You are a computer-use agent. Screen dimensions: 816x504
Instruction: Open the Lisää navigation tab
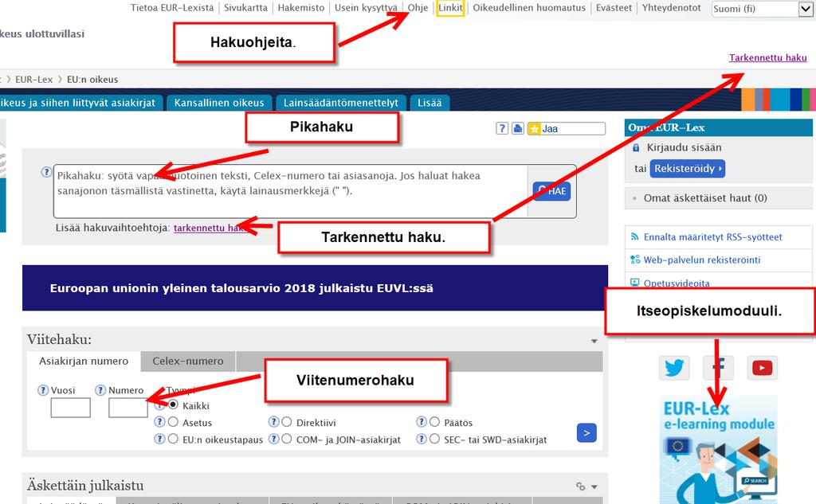point(430,103)
